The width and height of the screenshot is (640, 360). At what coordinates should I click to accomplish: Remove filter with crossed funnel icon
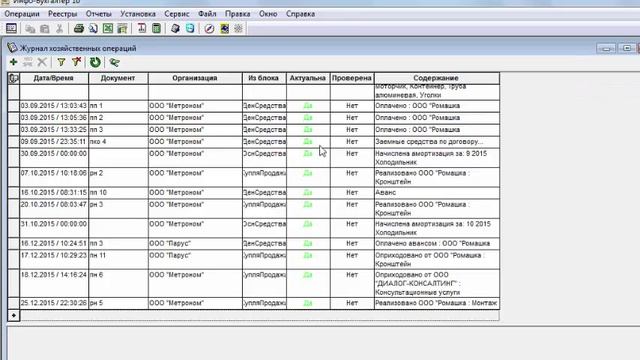coord(76,62)
